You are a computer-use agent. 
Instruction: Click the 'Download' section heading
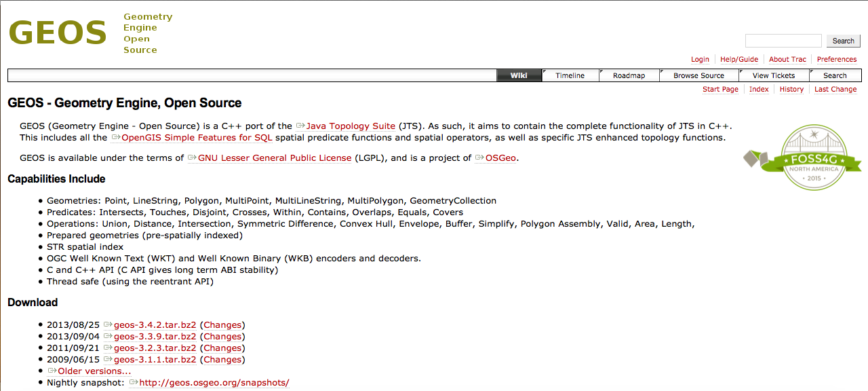click(33, 303)
